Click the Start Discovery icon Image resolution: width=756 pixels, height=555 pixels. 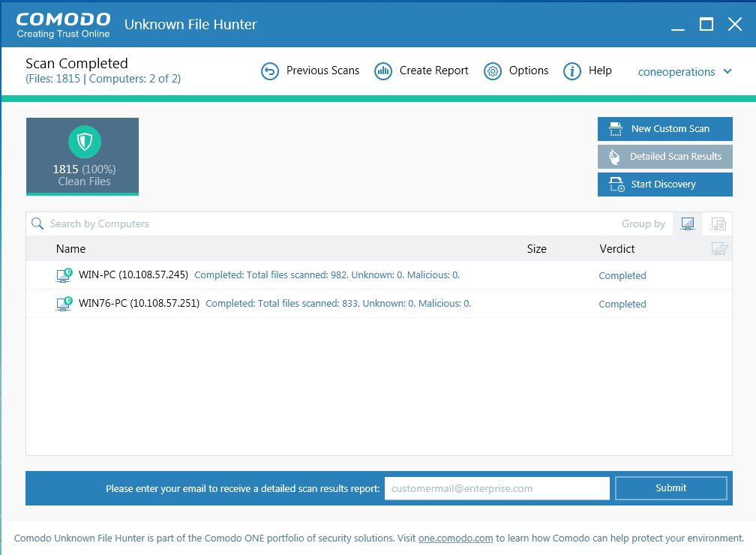point(616,184)
